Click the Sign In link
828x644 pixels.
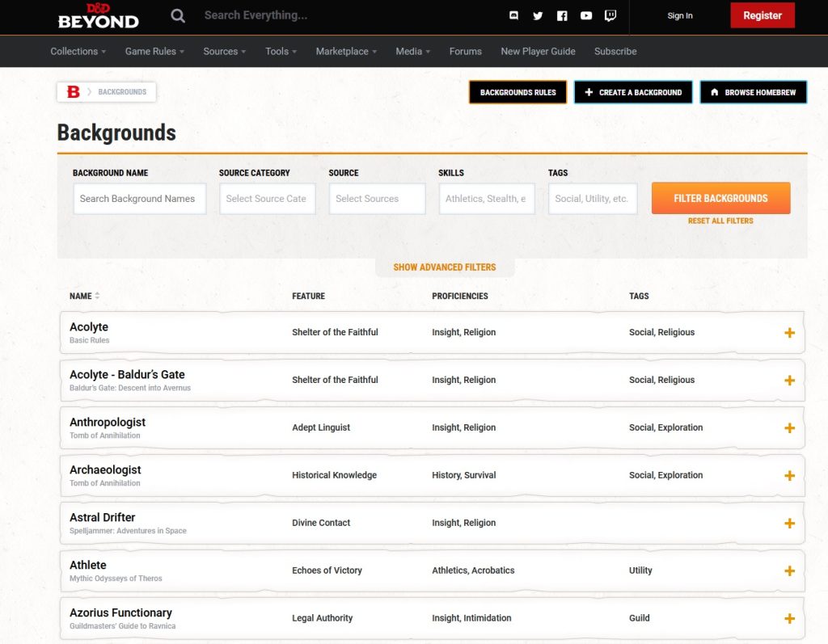pyautogui.click(x=679, y=16)
